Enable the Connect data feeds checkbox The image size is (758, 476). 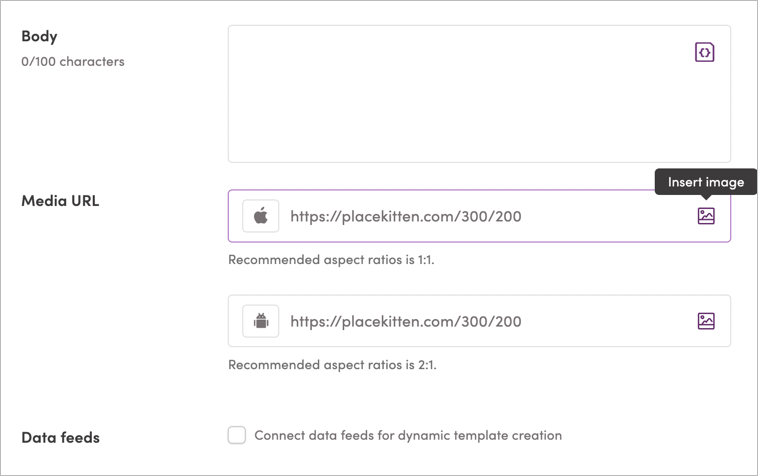[237, 435]
